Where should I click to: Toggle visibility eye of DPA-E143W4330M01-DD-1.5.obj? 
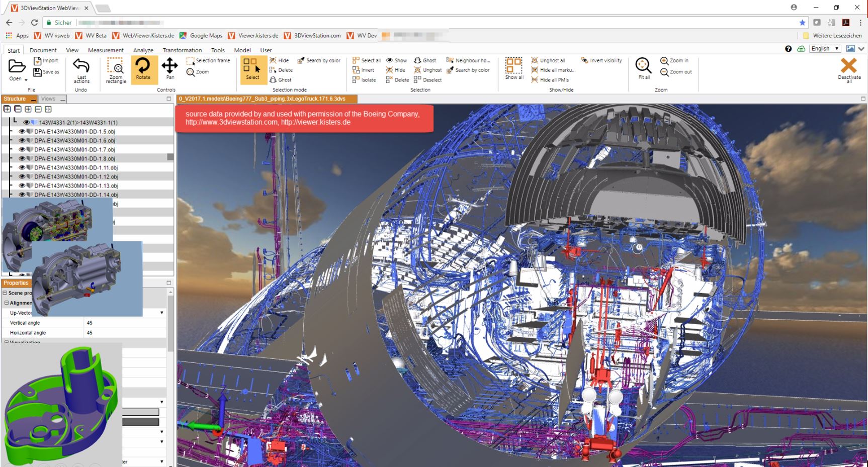22,132
